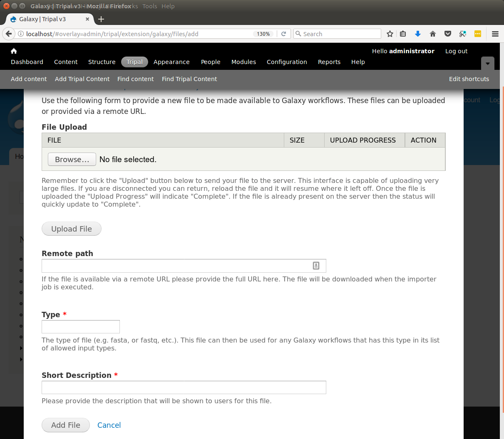Screen dimensions: 504x439
Task: Open the Configuration admin menu item
Action: pos(287,62)
